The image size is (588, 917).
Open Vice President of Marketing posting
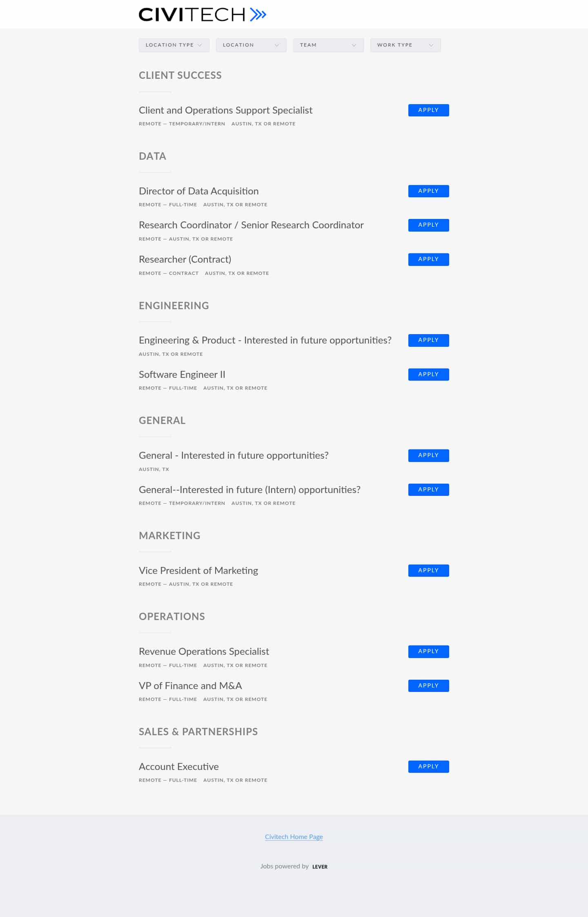[x=198, y=571]
